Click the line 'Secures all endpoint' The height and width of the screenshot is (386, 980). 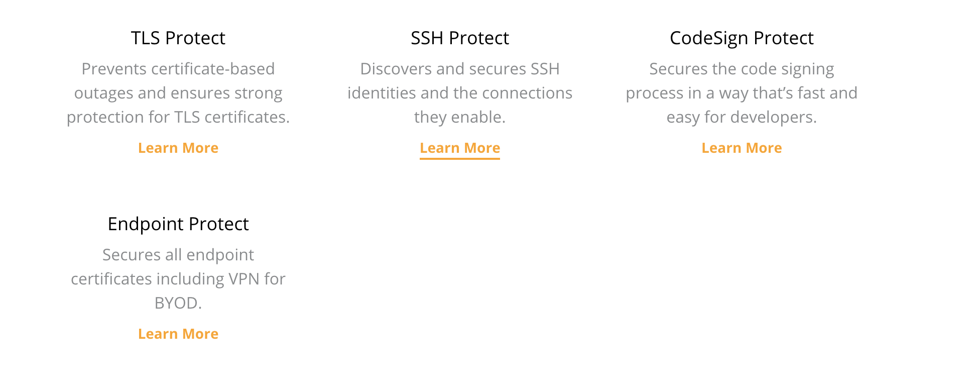(x=178, y=255)
